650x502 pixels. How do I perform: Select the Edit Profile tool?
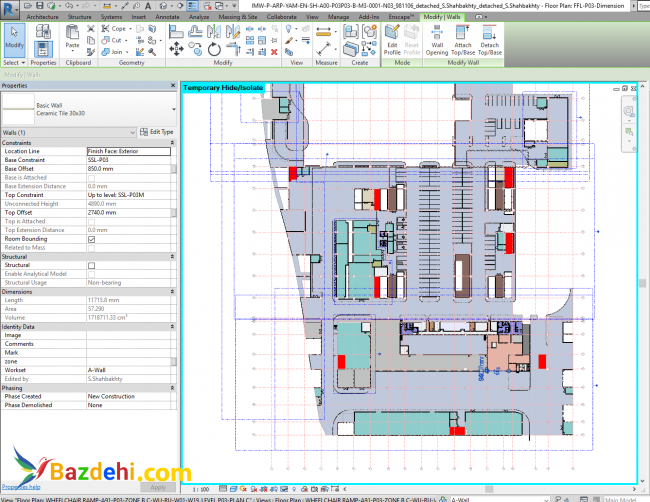[x=391, y=38]
